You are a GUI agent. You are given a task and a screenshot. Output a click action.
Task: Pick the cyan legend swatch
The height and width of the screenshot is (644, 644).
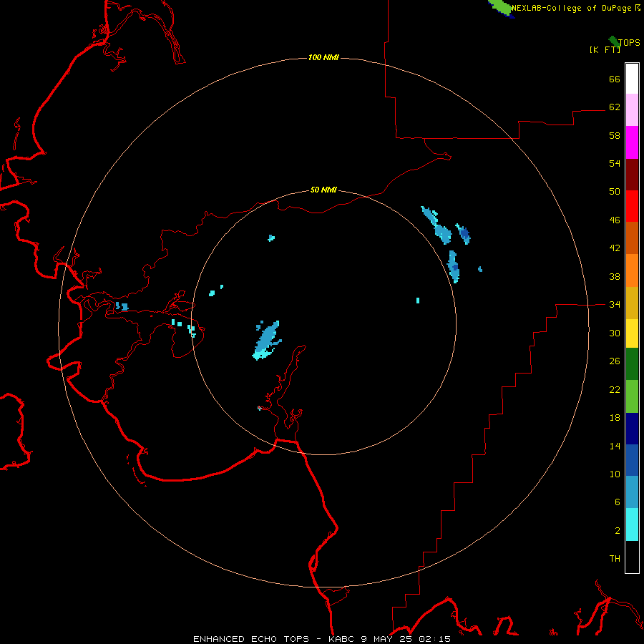pyautogui.click(x=632, y=525)
